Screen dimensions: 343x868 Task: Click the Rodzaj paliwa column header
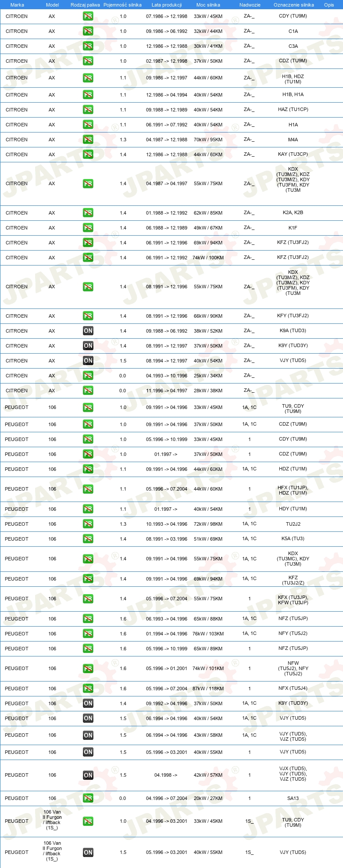85,5
